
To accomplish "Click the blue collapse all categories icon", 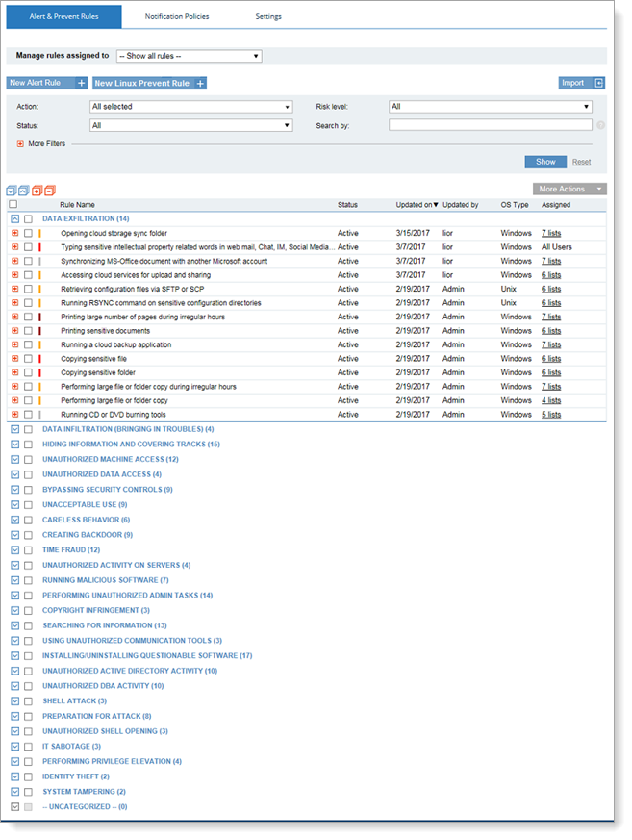I will coord(23,191).
